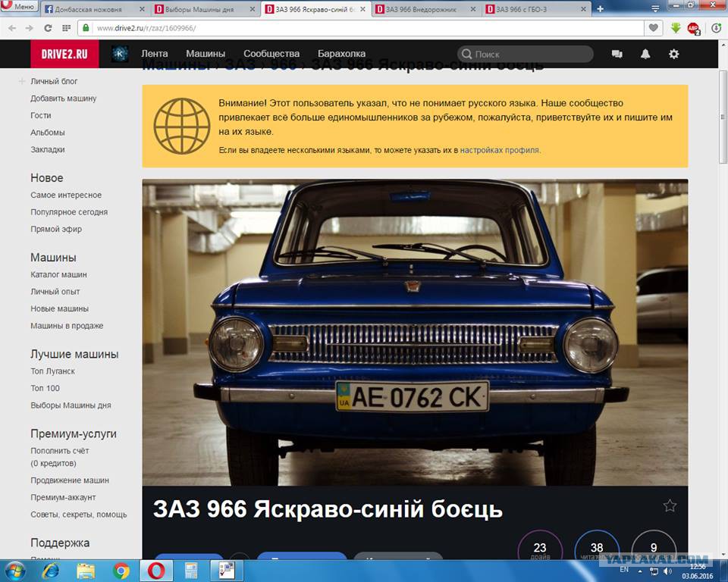Image resolution: width=728 pixels, height=582 pixels.
Task: Go forward to the next page
Action: tap(30, 28)
